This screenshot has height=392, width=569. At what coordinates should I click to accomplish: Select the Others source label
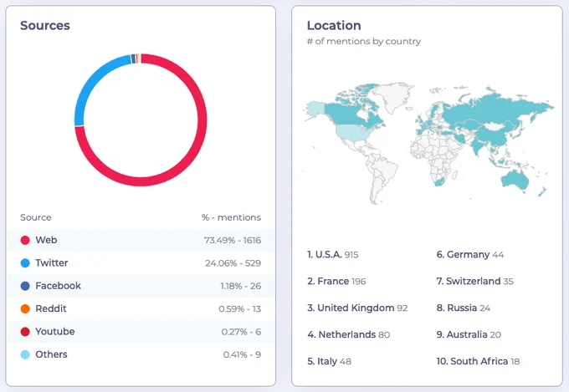[x=51, y=354]
